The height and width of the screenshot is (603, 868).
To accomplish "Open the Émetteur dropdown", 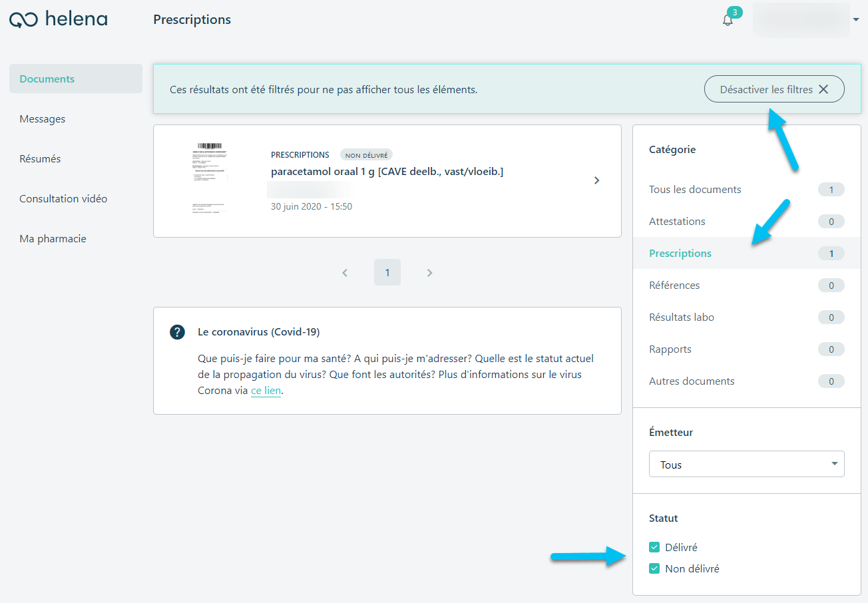I will pyautogui.click(x=747, y=465).
